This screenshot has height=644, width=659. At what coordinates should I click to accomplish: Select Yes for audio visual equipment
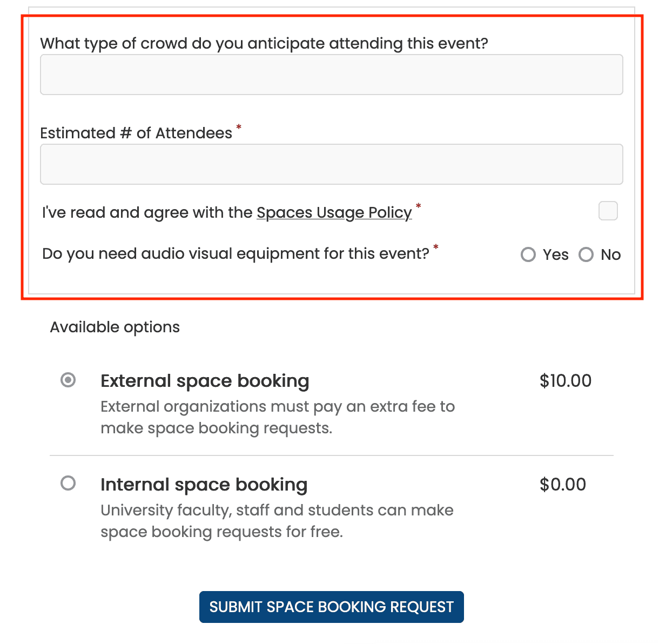coord(528,254)
